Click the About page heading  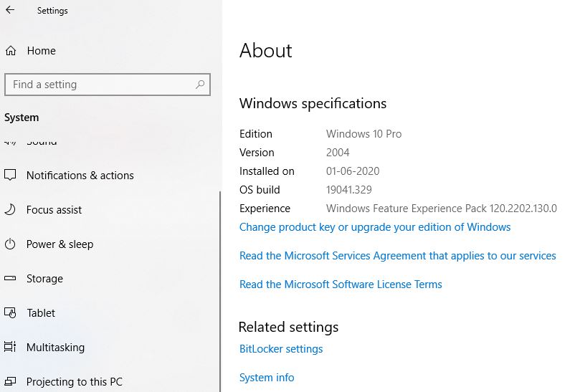tap(265, 50)
